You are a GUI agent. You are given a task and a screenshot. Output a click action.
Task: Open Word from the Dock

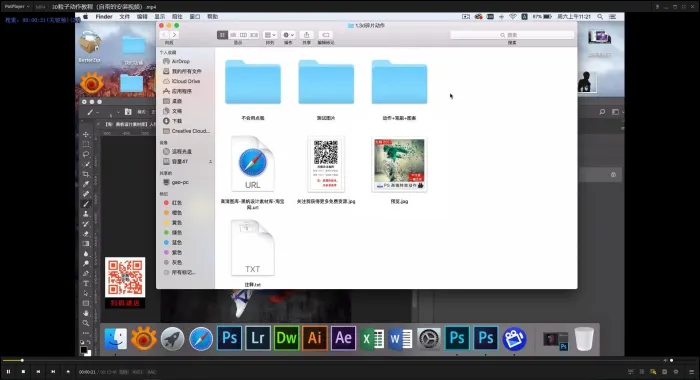(400, 339)
